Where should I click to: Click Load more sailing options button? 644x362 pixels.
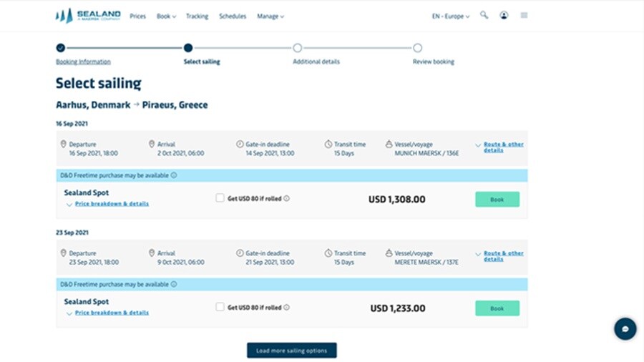pos(291,351)
